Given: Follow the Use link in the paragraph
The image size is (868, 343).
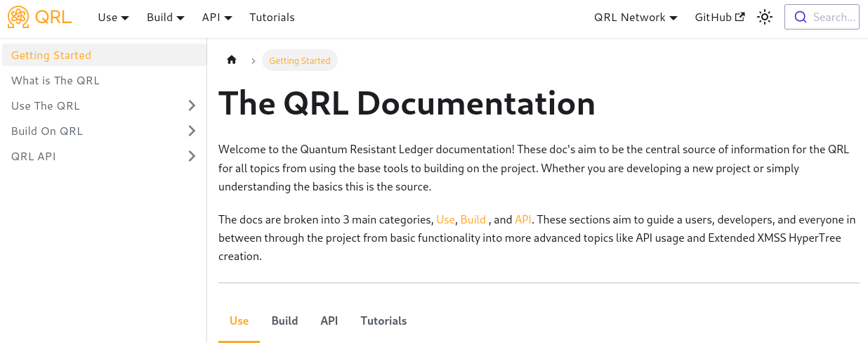Looking at the screenshot, I should point(446,219).
